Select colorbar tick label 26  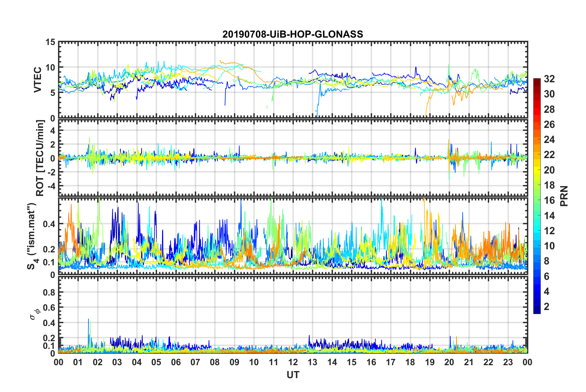549,125
